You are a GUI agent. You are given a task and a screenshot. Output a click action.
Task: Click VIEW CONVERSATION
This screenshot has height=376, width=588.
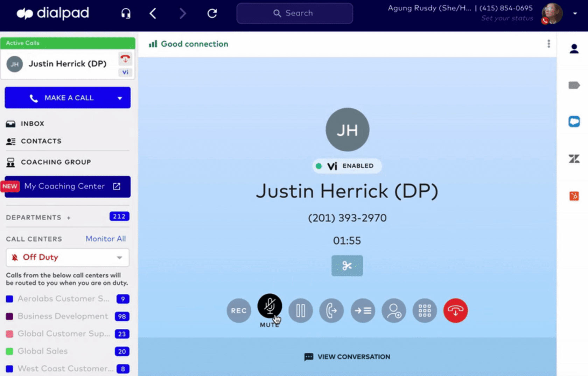click(x=347, y=357)
